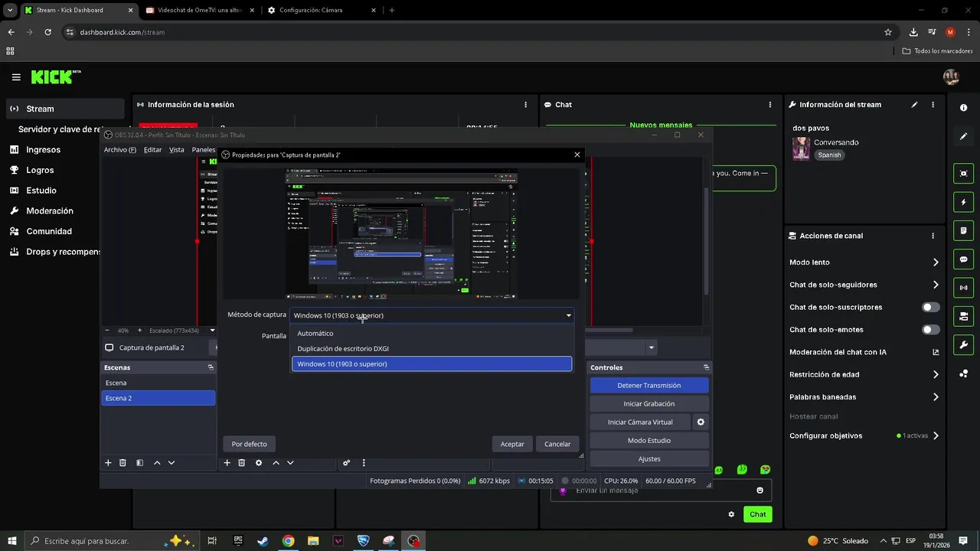This screenshot has height=551, width=980.
Task: Open chat settings gear next to Chat button
Action: coord(731,514)
